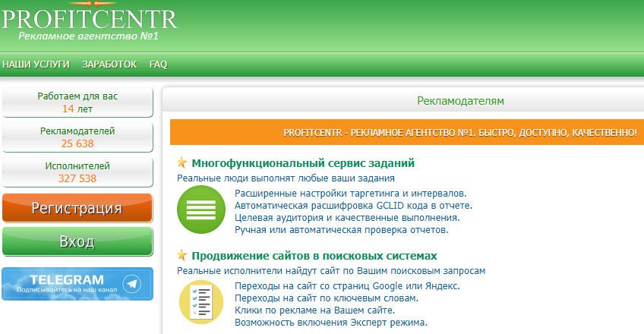Click line Переходы на сайт по ключевым словам
644x334 pixels.
point(327,298)
